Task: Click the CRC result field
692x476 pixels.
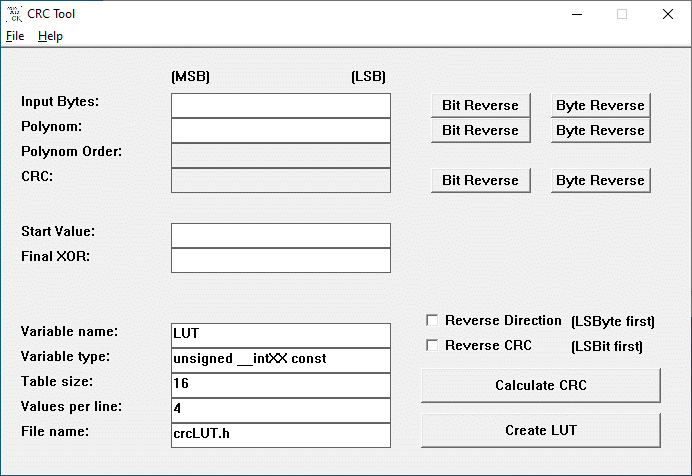Action: [281, 180]
